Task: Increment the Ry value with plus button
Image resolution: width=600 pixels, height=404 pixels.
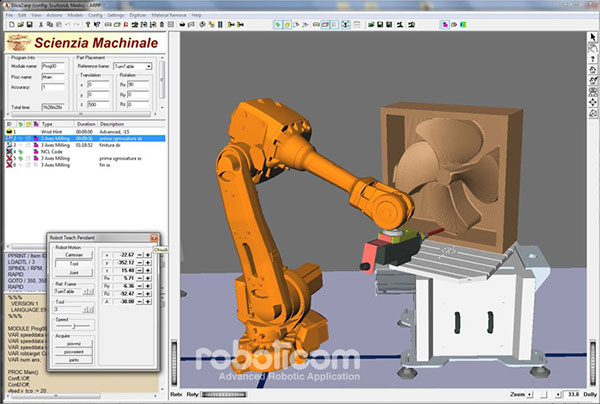Action: coord(148,286)
